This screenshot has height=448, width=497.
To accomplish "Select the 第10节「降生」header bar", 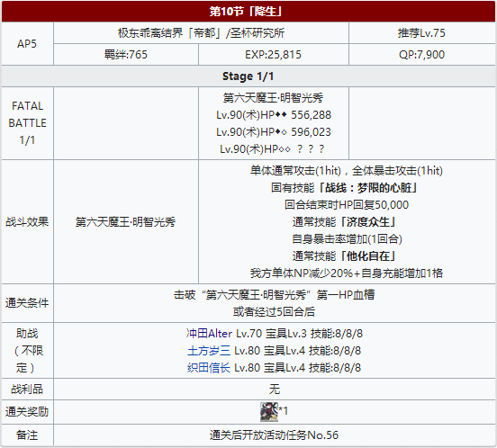I will (248, 12).
